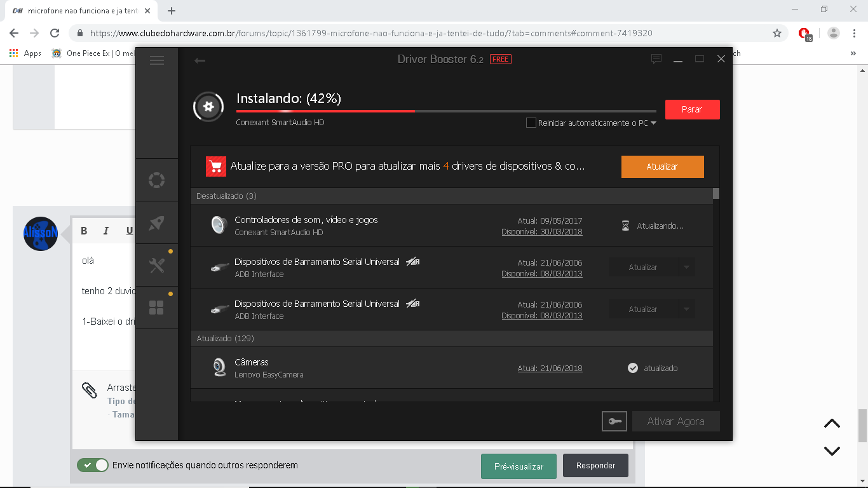The image size is (868, 488).
Task: Reload the Chrome page
Action: coord(55,33)
